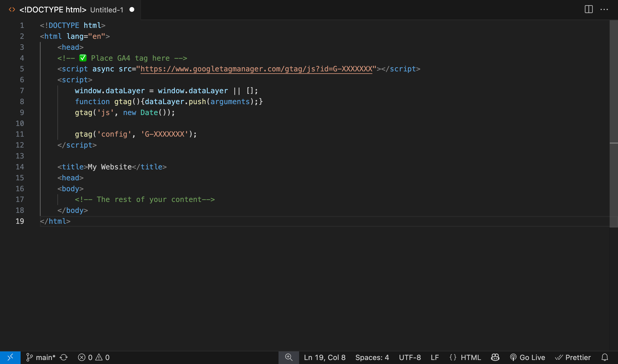Open the remote window indicator
Image resolution: width=618 pixels, height=364 pixels.
(10, 357)
